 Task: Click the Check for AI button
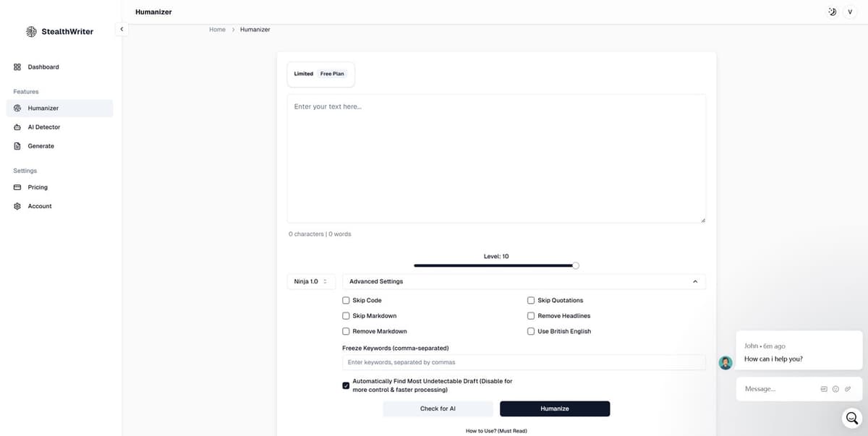438,409
